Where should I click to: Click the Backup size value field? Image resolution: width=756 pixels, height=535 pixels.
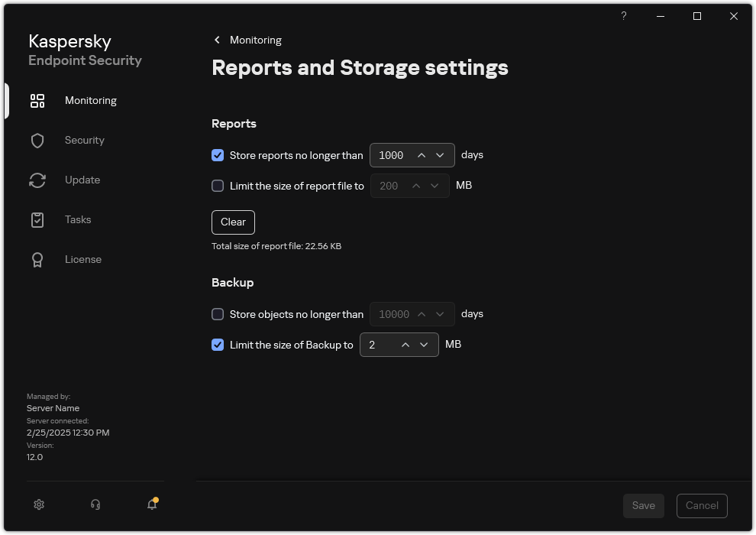380,345
